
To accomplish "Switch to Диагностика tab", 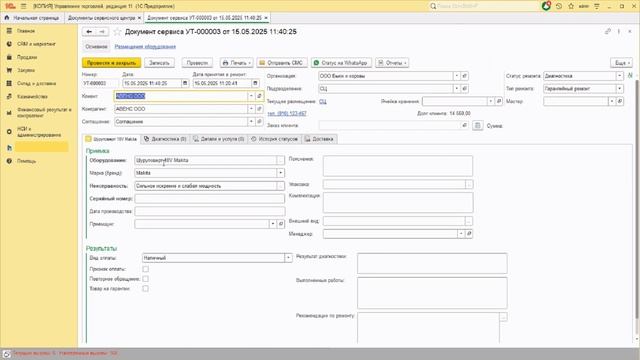I will [165, 139].
